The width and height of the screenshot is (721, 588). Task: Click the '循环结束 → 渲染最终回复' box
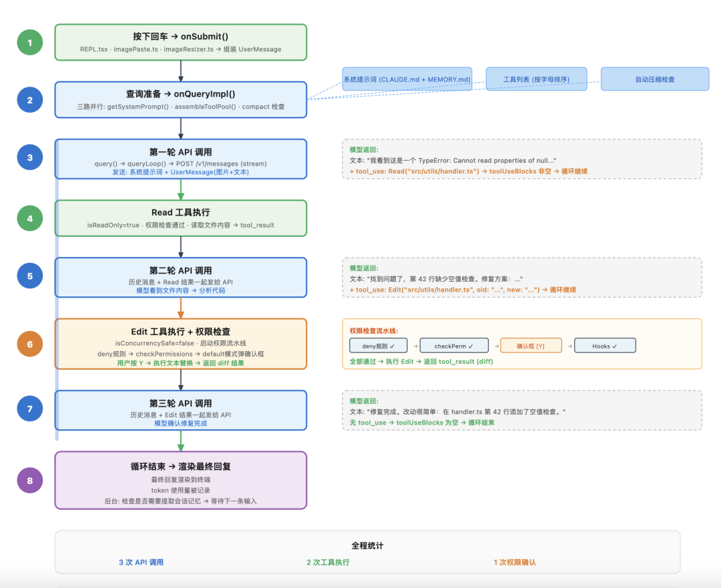(180, 480)
